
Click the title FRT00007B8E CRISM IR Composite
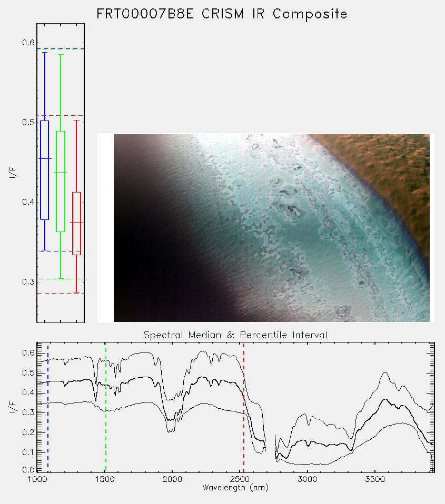(222, 14)
